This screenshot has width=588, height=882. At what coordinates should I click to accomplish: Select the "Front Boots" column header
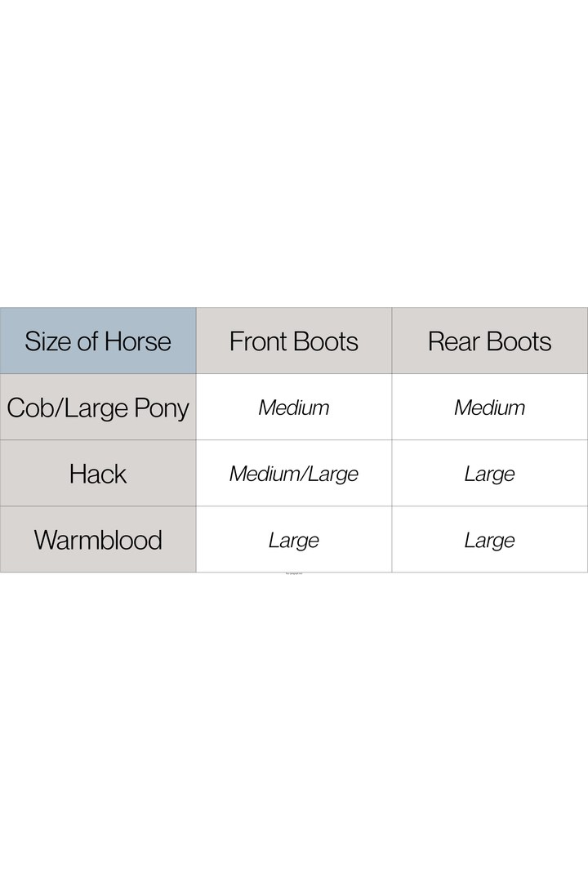294,341
